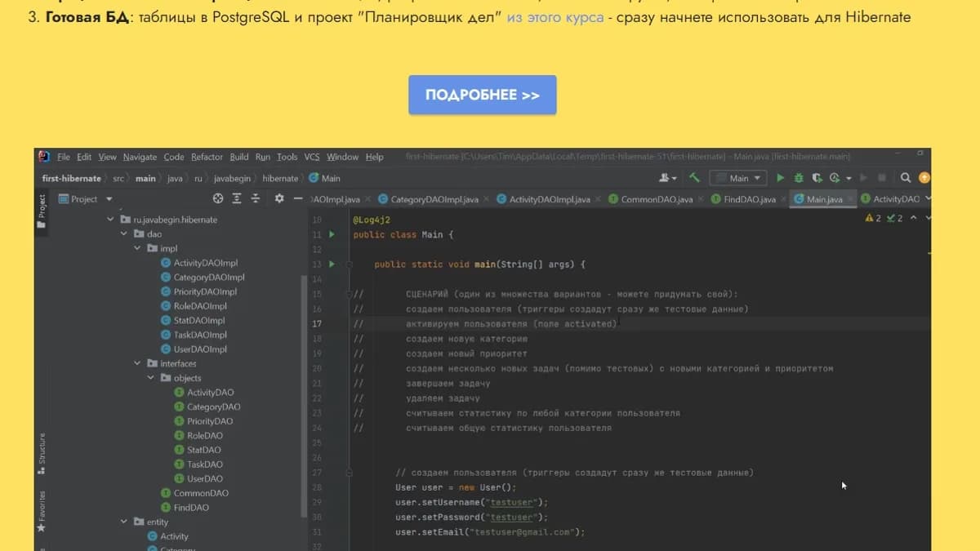Open the File menu in IDE
Viewport: 980px width, 551px height.
point(63,157)
